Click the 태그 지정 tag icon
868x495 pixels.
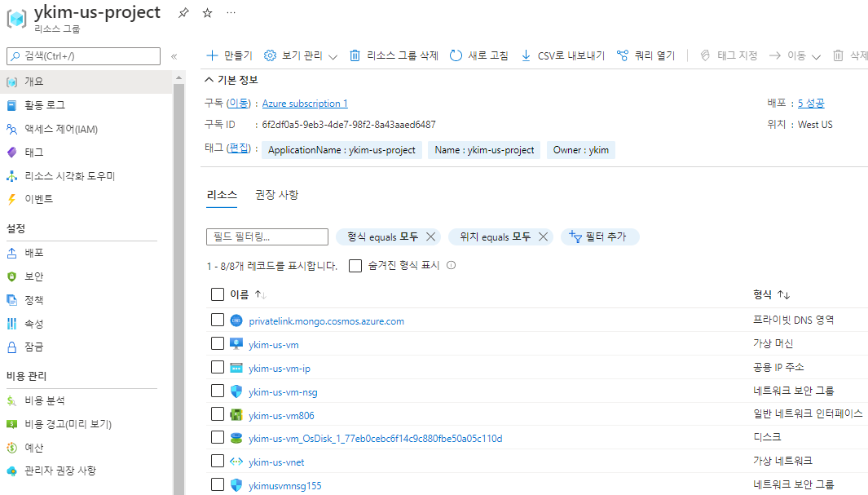705,55
